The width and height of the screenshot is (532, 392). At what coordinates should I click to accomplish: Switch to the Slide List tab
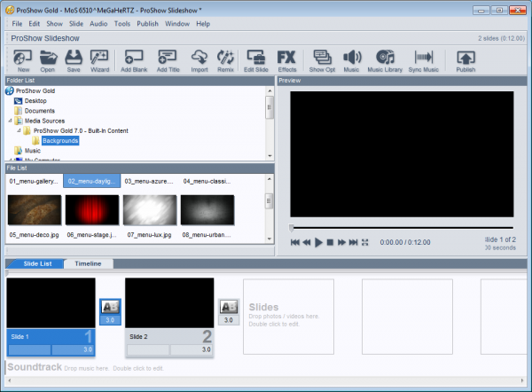[37, 263]
